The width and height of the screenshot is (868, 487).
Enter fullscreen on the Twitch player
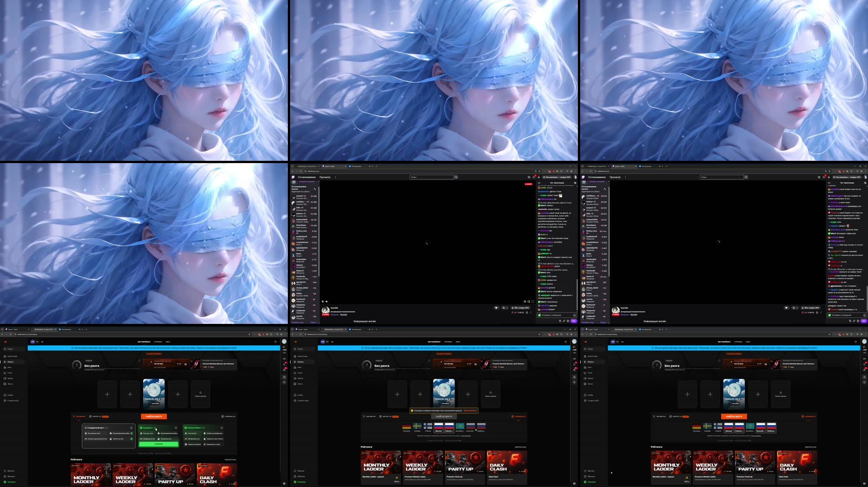click(x=533, y=301)
